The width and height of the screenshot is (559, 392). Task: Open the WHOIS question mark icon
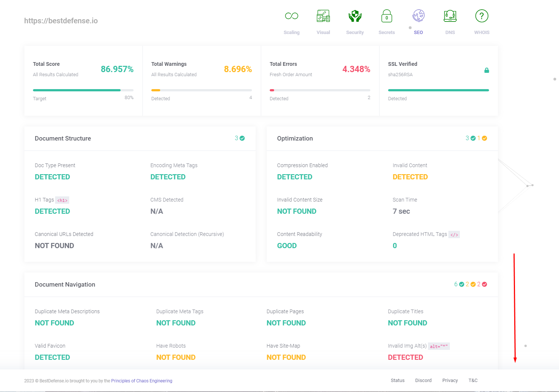click(x=482, y=16)
